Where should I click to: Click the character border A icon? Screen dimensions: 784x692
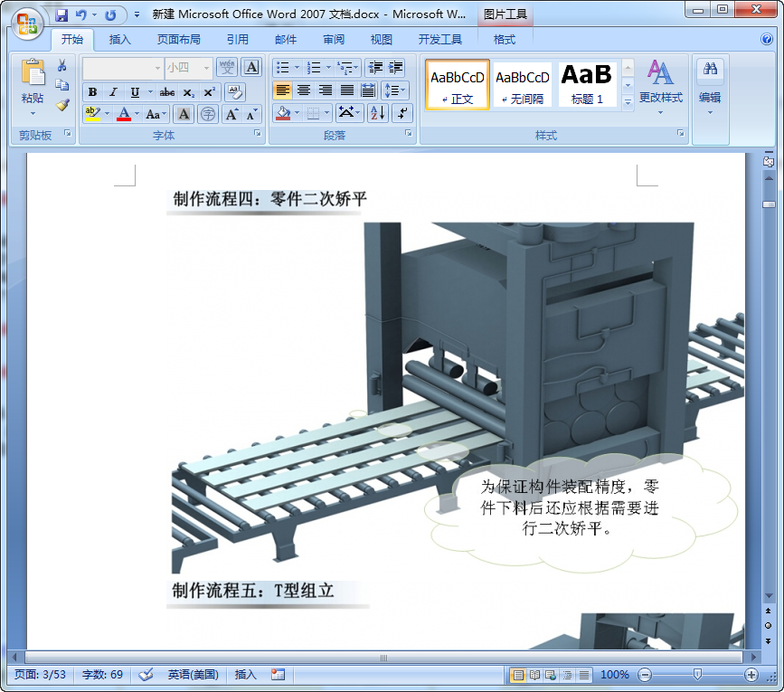251,67
